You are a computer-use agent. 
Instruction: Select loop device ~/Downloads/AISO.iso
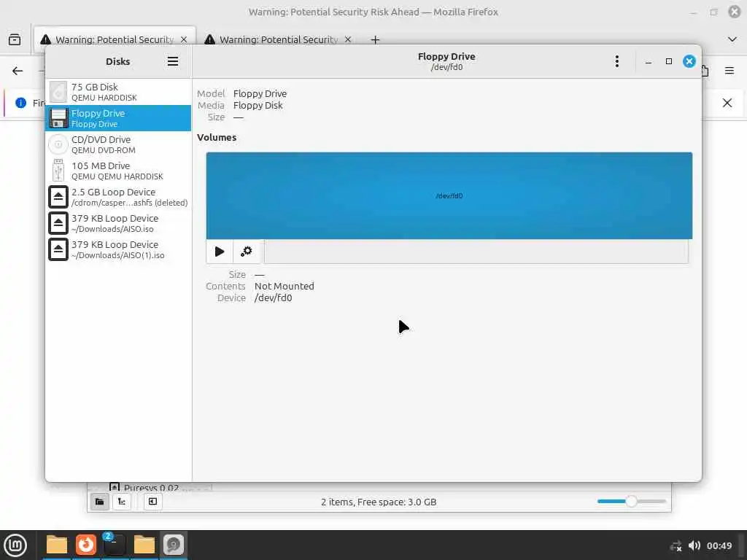click(x=118, y=223)
